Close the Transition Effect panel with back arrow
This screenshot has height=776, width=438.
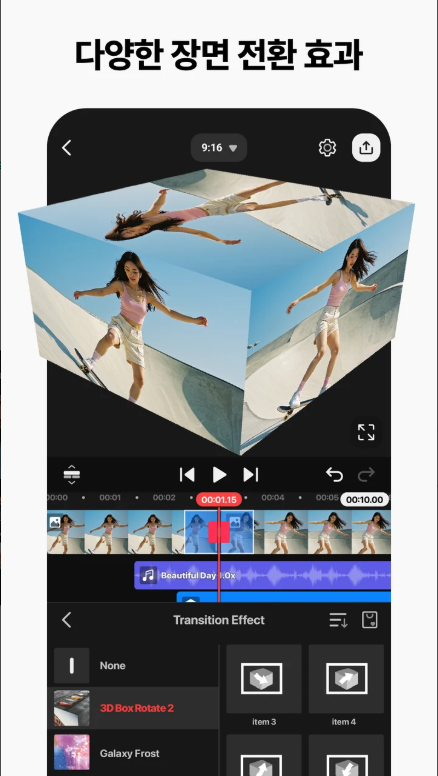click(66, 620)
